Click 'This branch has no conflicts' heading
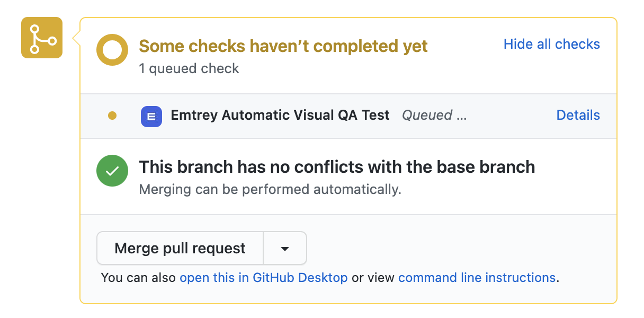The height and width of the screenshot is (318, 644). click(x=337, y=167)
